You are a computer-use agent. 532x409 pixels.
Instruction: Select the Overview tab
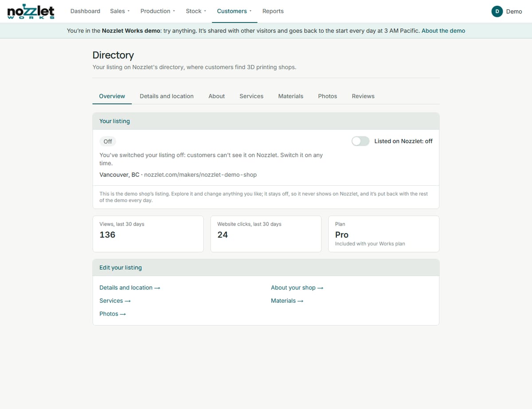click(x=112, y=96)
